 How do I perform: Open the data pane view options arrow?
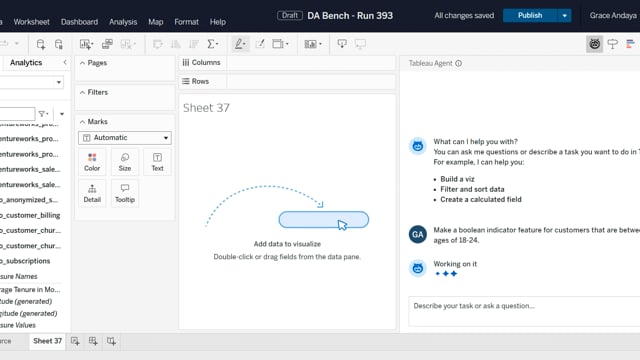(62, 114)
